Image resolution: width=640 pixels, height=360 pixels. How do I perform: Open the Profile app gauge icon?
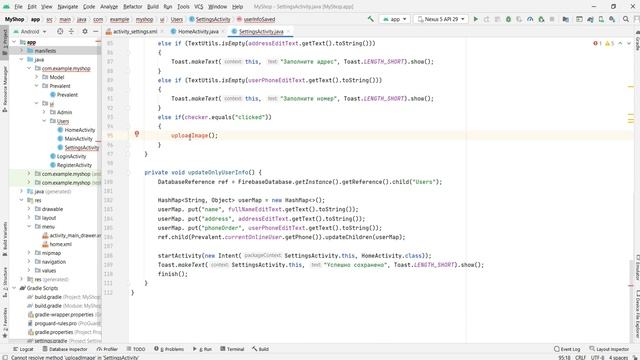[x=530, y=19]
